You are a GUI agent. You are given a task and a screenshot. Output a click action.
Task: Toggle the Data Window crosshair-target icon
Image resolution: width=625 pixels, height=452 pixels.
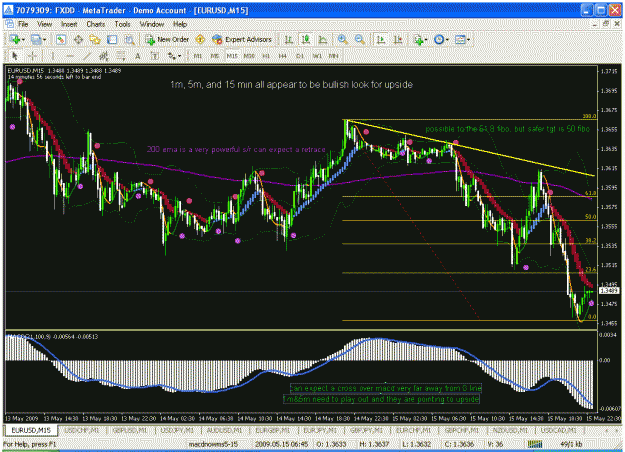pyautogui.click(x=78, y=39)
